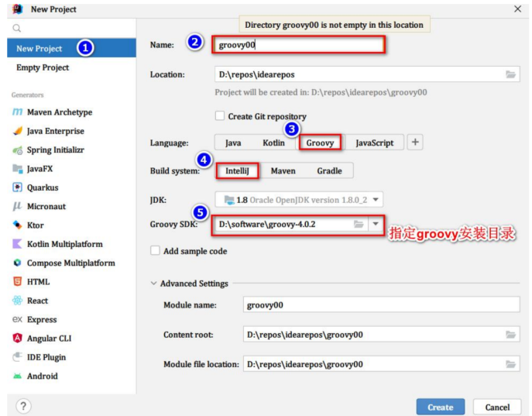Click the Create button
Viewport: 532px width, 416px height.
click(x=441, y=407)
